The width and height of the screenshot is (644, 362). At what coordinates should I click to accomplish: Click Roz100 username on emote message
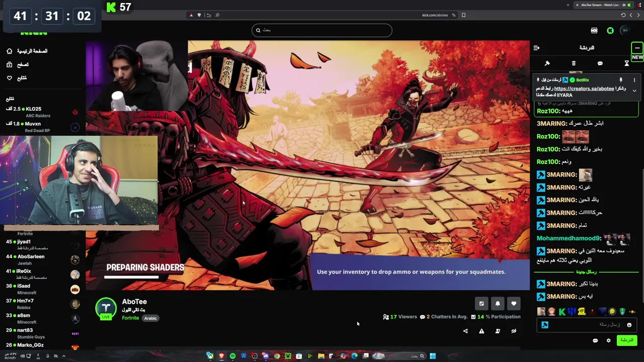point(548,136)
